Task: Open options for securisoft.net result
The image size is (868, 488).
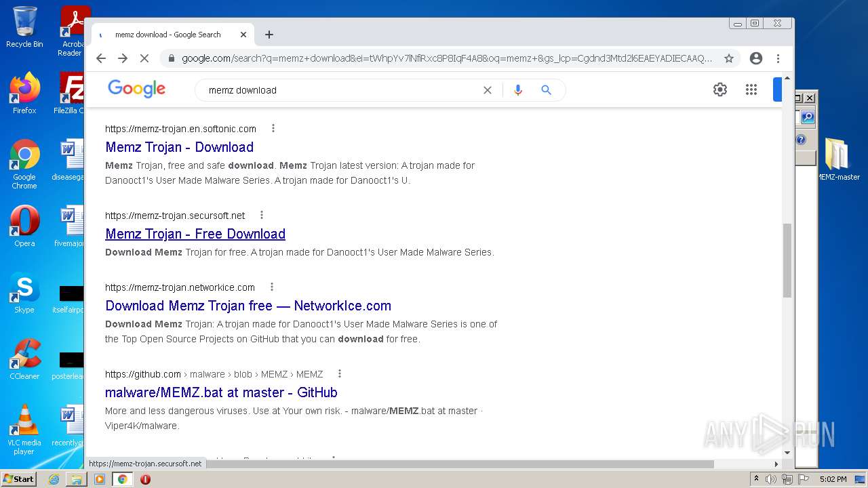Action: tap(262, 215)
